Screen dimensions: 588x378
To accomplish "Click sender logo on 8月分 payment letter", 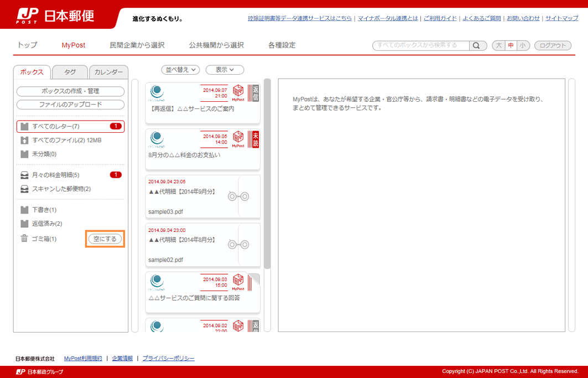I will (x=157, y=139).
